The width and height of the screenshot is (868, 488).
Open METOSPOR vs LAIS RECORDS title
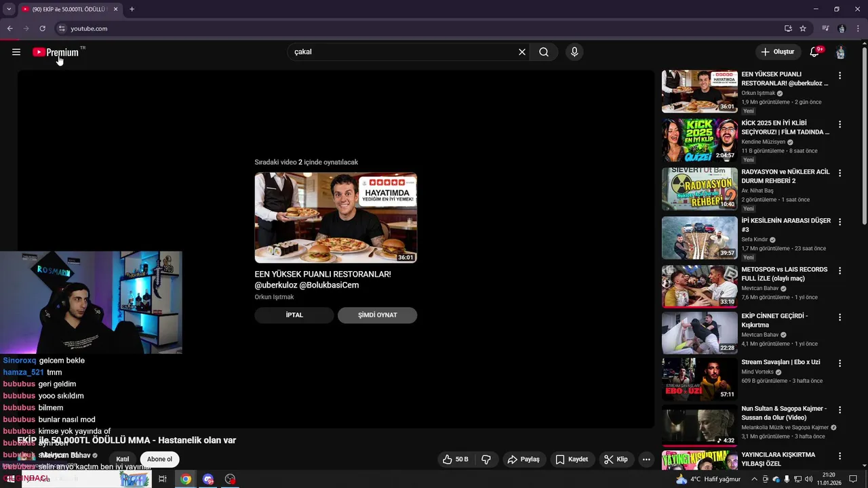[x=784, y=274]
